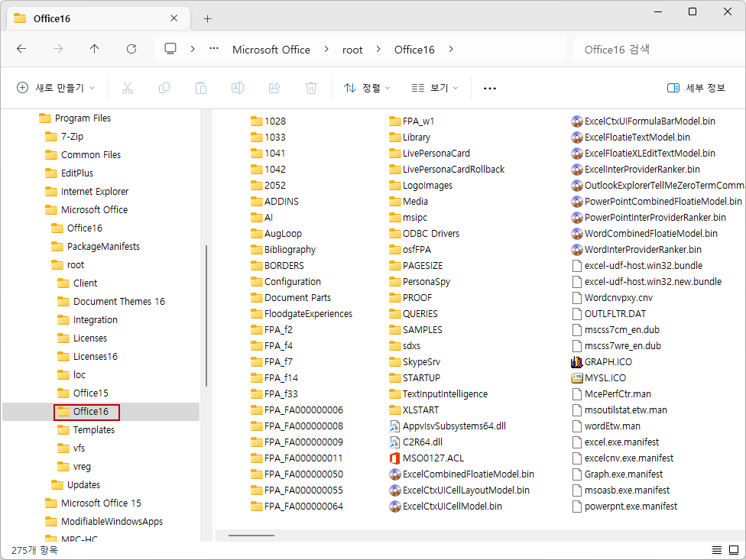The width and height of the screenshot is (746, 560).
Task: Select ExcelCombinedFloatieModel.bin file icon
Action: [x=395, y=474]
